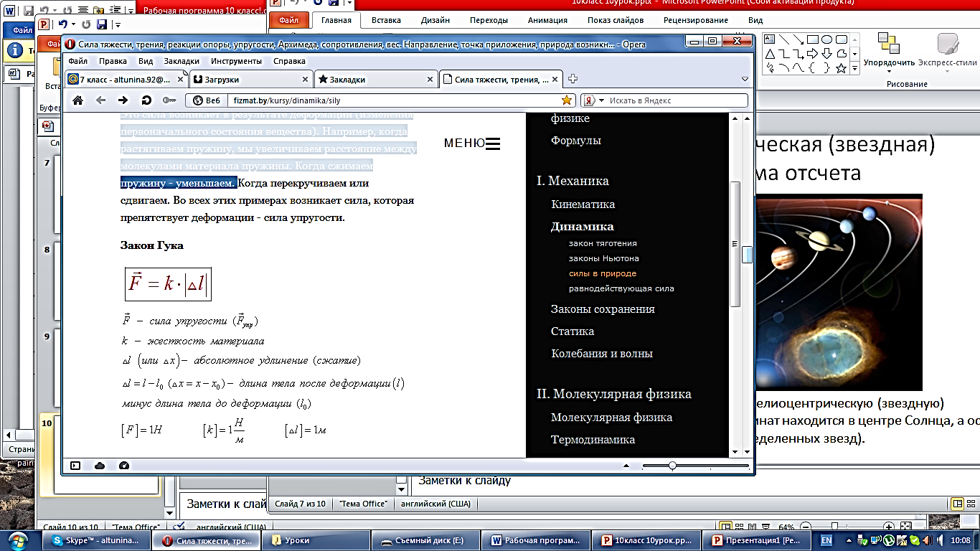The image size is (980, 551).
Task: Open Формулы link in sidebar
Action: click(x=576, y=141)
